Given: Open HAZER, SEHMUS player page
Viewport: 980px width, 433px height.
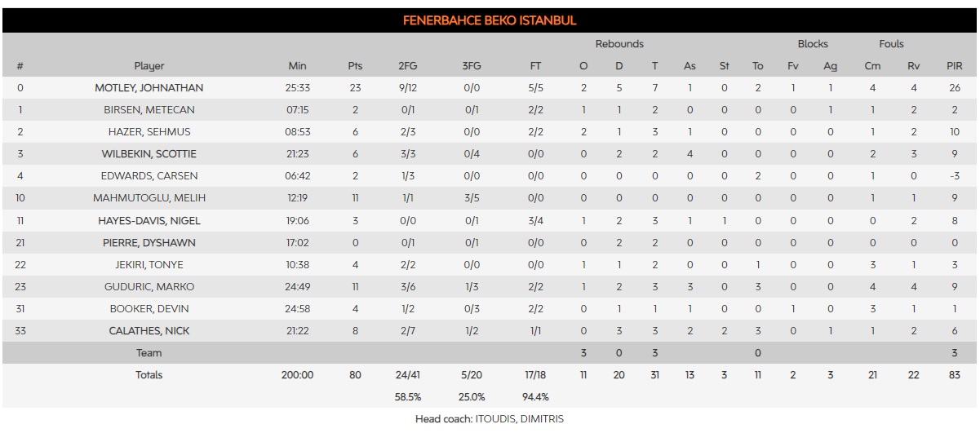Looking at the screenshot, I should tap(149, 132).
